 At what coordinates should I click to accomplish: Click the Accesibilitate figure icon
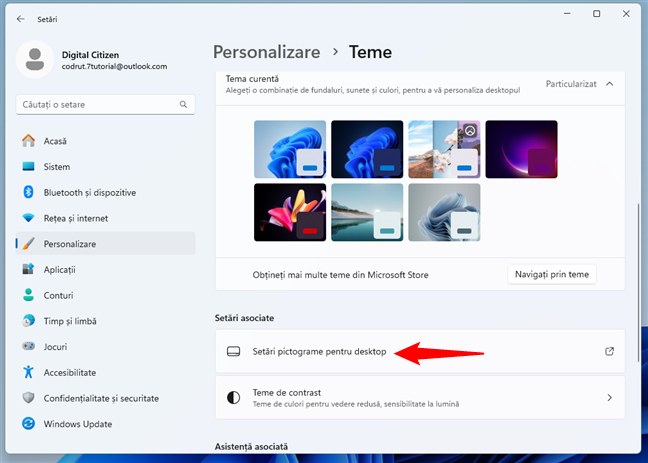(x=28, y=372)
